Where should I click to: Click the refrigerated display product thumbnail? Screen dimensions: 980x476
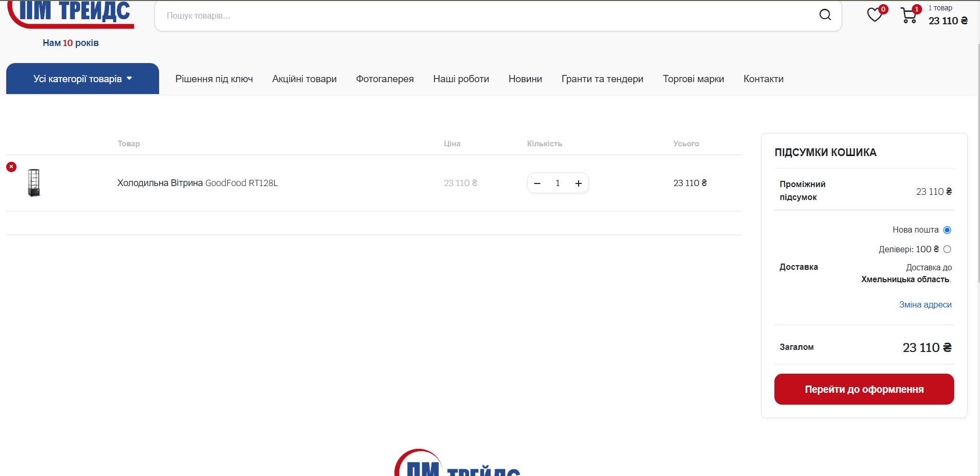34,183
